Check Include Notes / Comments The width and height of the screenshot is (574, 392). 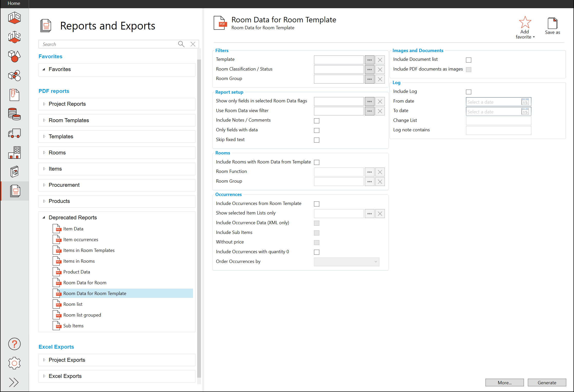click(317, 121)
